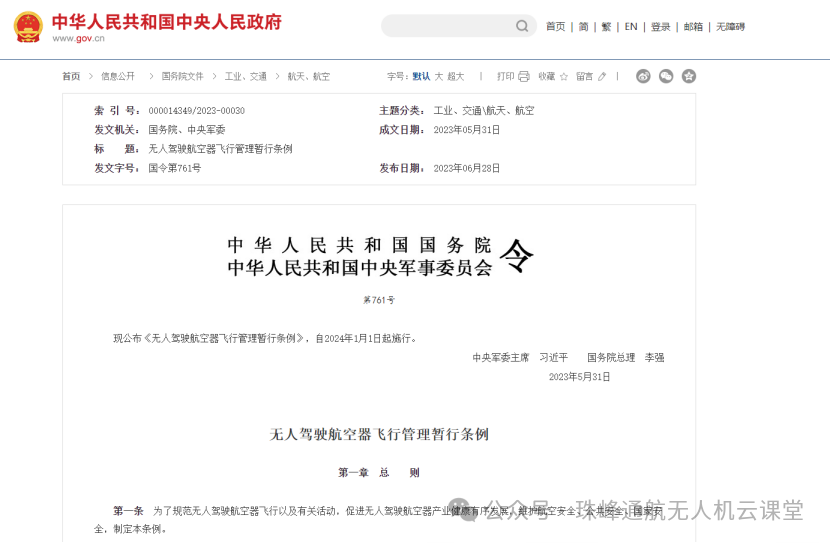Share to Qzone star icon

coord(689,76)
